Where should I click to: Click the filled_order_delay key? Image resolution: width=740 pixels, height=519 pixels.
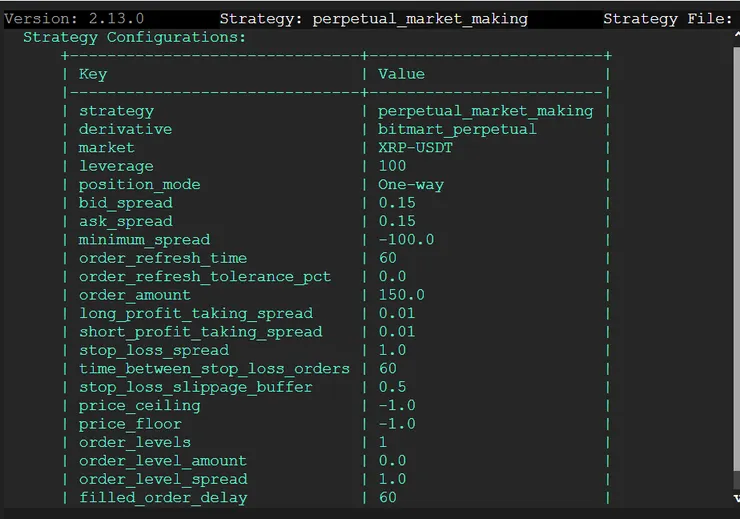[x=163, y=498]
